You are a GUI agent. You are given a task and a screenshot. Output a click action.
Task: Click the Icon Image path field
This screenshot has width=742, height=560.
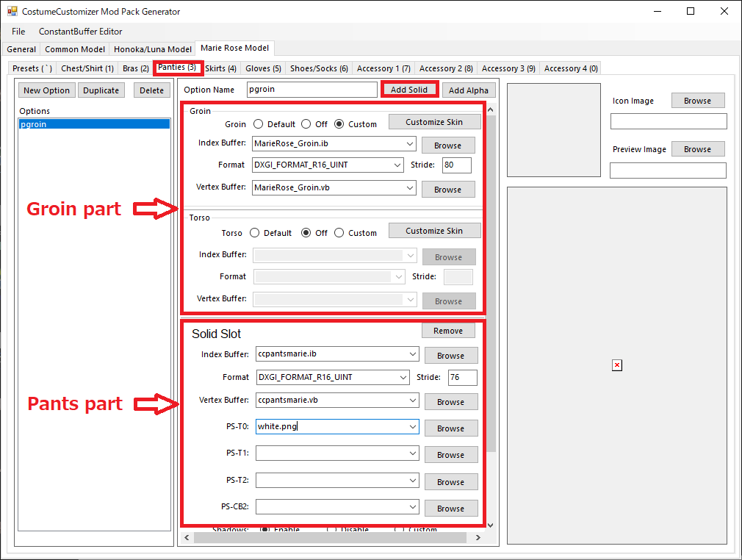669,121
